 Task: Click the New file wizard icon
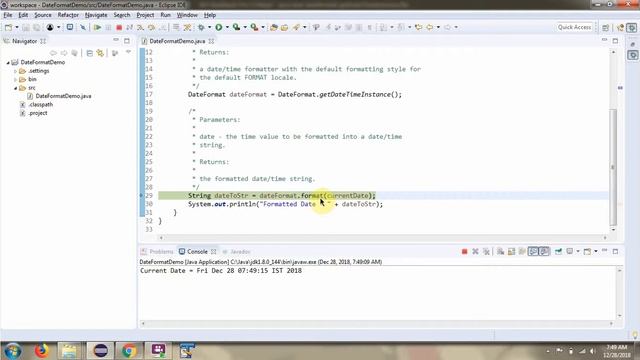pos(8,27)
